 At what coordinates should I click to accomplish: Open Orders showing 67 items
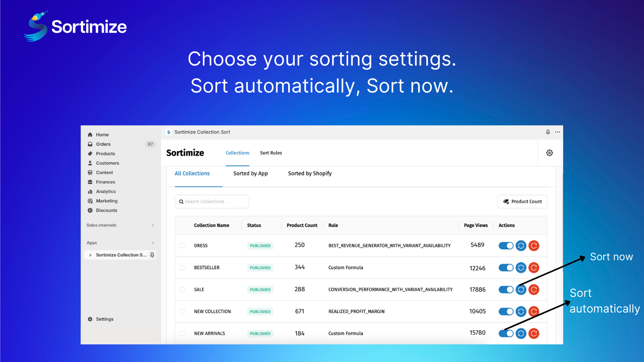pyautogui.click(x=103, y=144)
